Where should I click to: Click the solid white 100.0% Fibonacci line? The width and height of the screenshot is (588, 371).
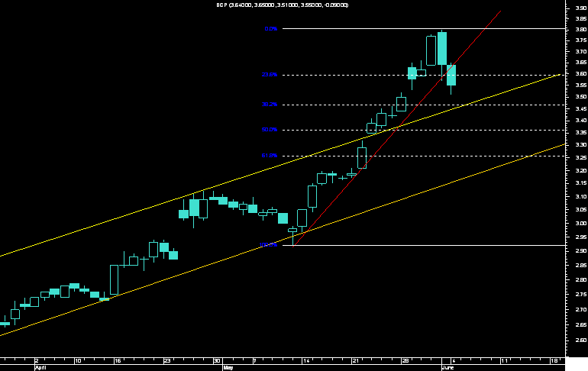pyautogui.click(x=424, y=246)
